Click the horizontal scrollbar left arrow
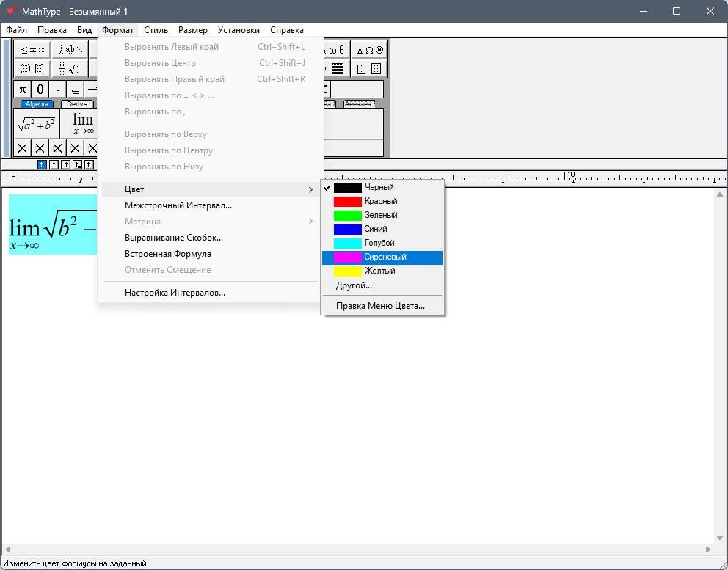The height and width of the screenshot is (570, 728). point(8,549)
